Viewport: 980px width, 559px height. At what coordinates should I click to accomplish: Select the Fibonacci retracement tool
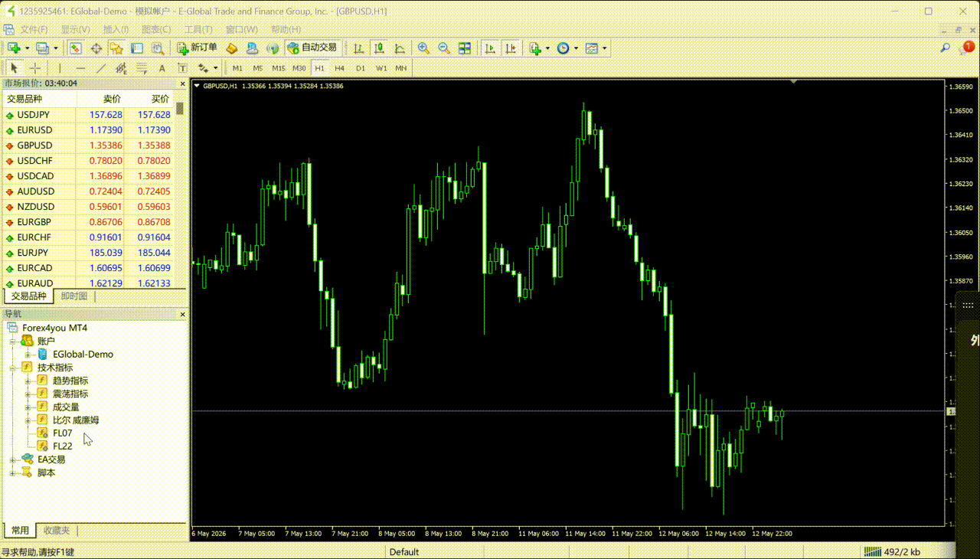[x=142, y=67]
